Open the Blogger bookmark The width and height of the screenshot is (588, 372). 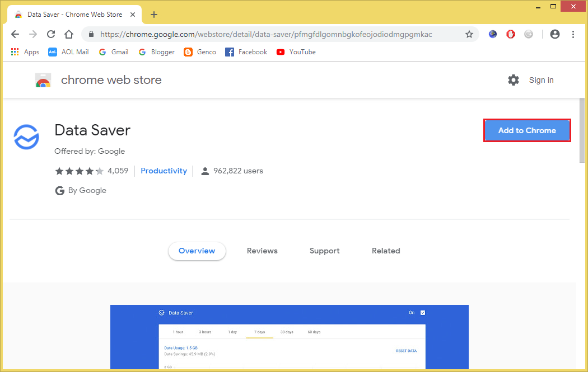click(x=156, y=52)
